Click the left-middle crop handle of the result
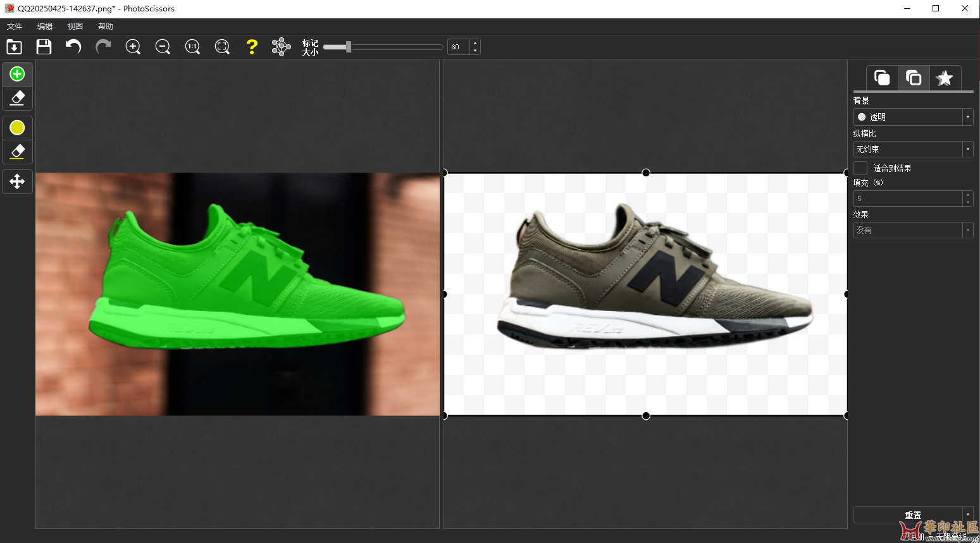Viewport: 980px width, 543px height. (x=445, y=294)
